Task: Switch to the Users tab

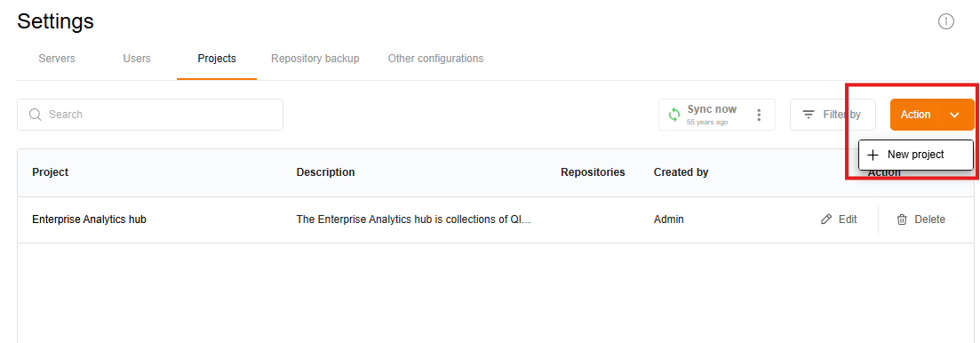Action: point(137,59)
